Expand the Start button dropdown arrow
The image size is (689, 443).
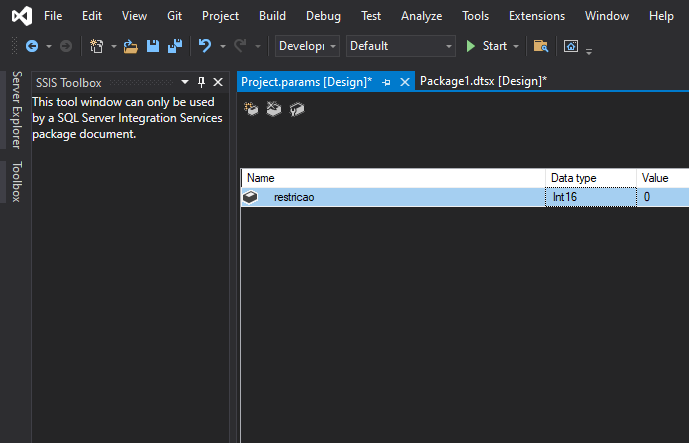(x=516, y=46)
